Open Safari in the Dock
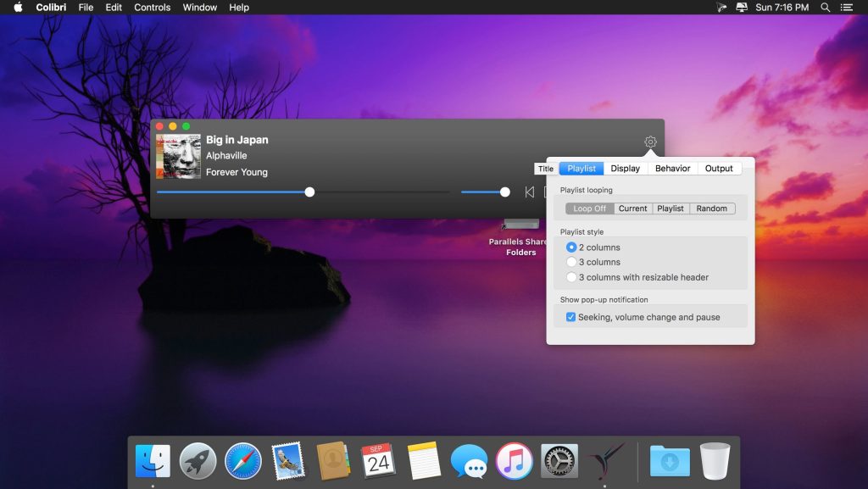Viewport: 868px width, 489px height. coord(243,461)
